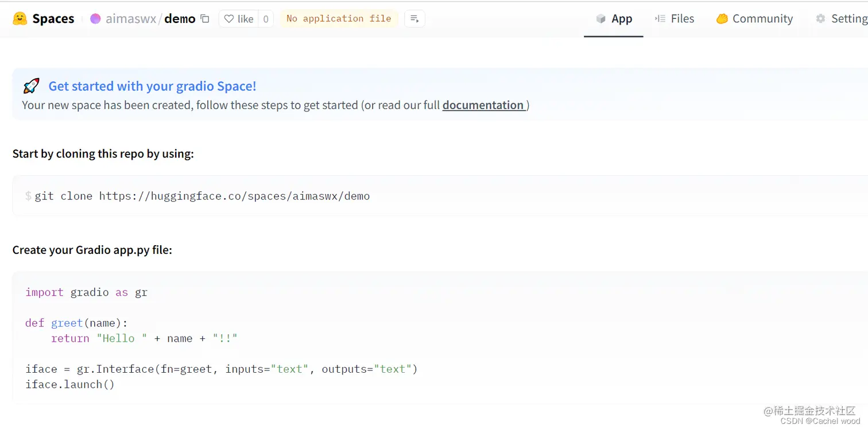This screenshot has width=868, height=429.
Task: Switch to the Files tab
Action: (675, 19)
